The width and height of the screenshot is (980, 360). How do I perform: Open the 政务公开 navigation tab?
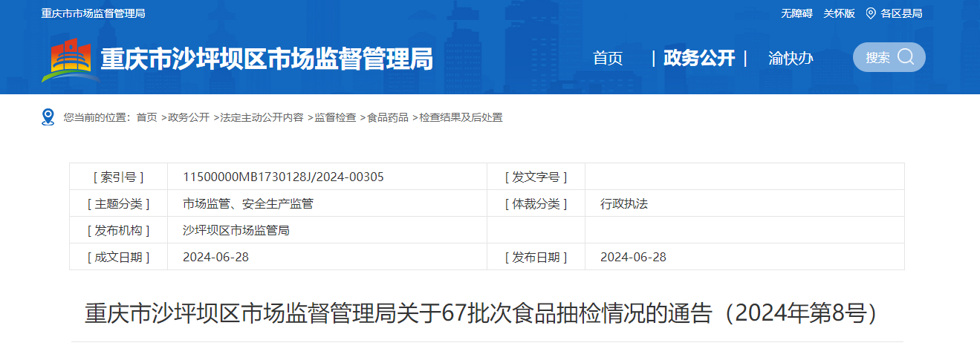coord(699,58)
